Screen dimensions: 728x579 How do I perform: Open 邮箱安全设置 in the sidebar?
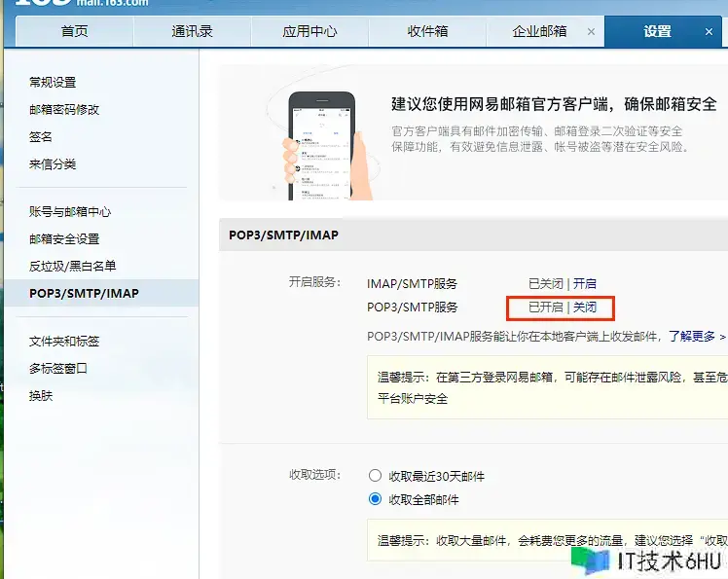[64, 238]
